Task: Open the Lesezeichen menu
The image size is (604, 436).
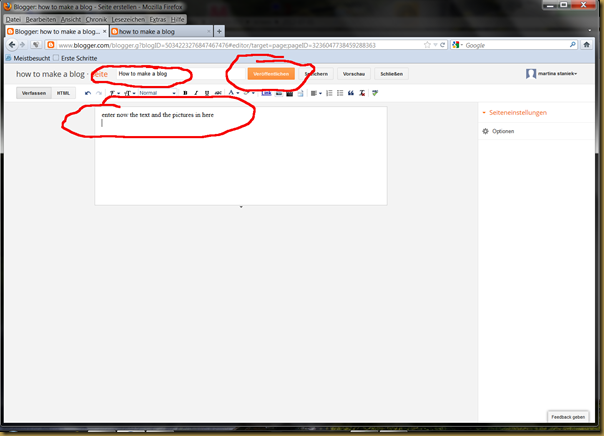Action: (128, 19)
